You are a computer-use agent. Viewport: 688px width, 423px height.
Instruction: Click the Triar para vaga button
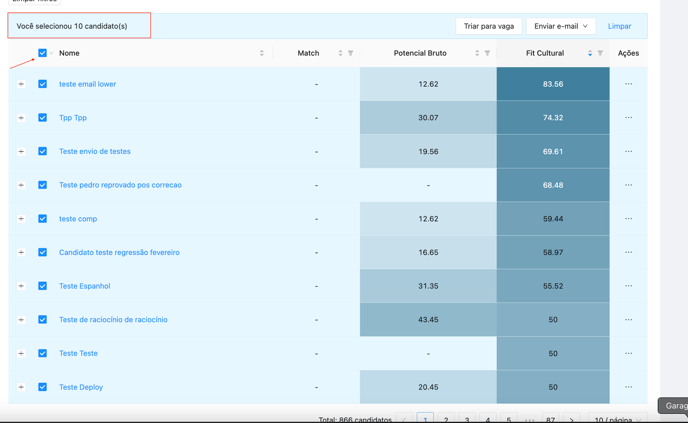coord(489,26)
